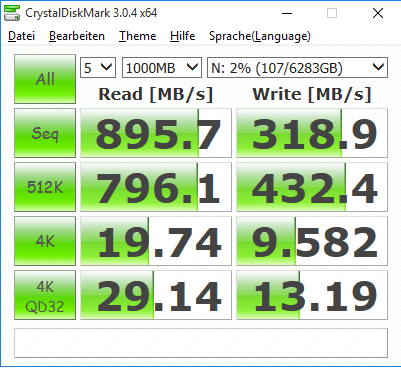Screen dimensions: 401x369
Task: Open the Hilfe menu
Action: (182, 36)
